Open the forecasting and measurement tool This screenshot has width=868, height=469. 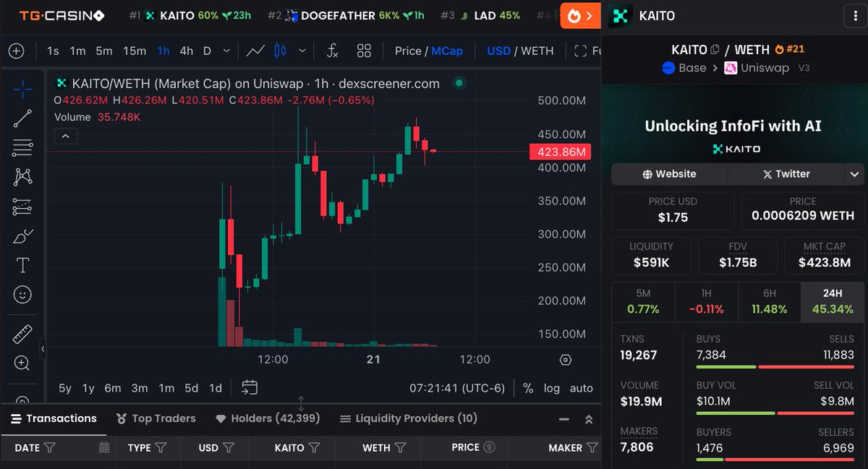pyautogui.click(x=22, y=207)
